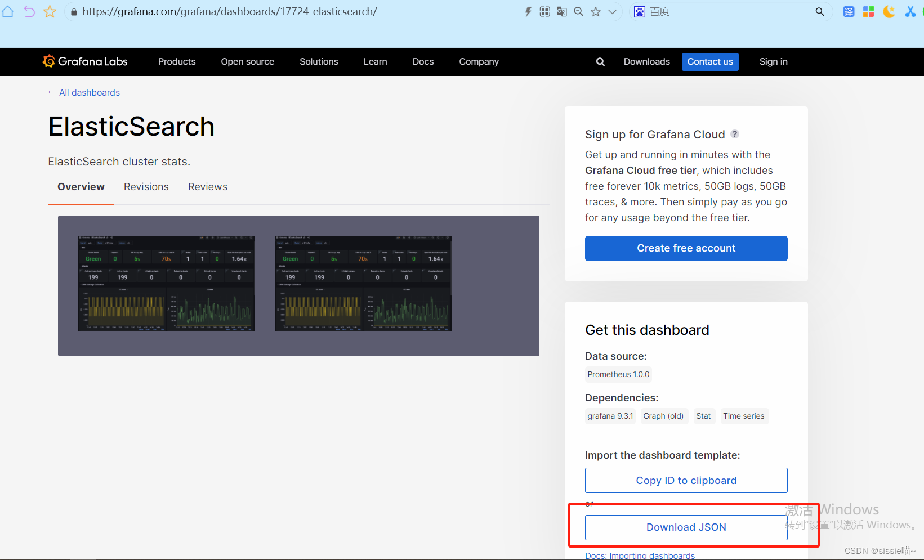The height and width of the screenshot is (560, 924).
Task: Open the first ElasticSearch dashboard screenshot thumbnail
Action: [x=167, y=284]
